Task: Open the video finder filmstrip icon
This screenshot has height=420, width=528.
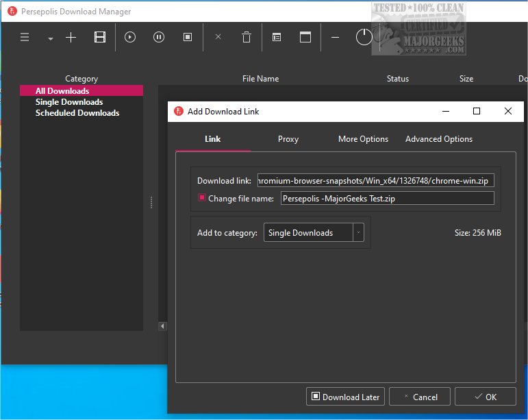Action: pyautogui.click(x=100, y=38)
